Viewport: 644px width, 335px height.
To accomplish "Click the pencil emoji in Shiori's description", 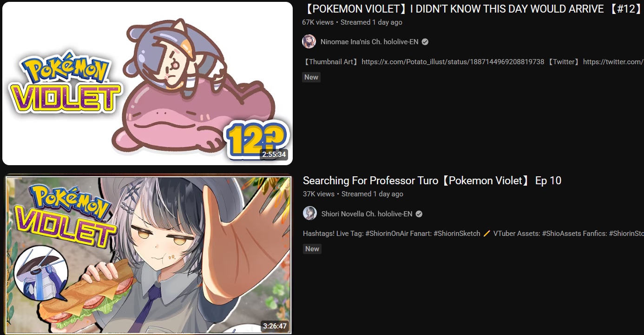I will click(487, 234).
